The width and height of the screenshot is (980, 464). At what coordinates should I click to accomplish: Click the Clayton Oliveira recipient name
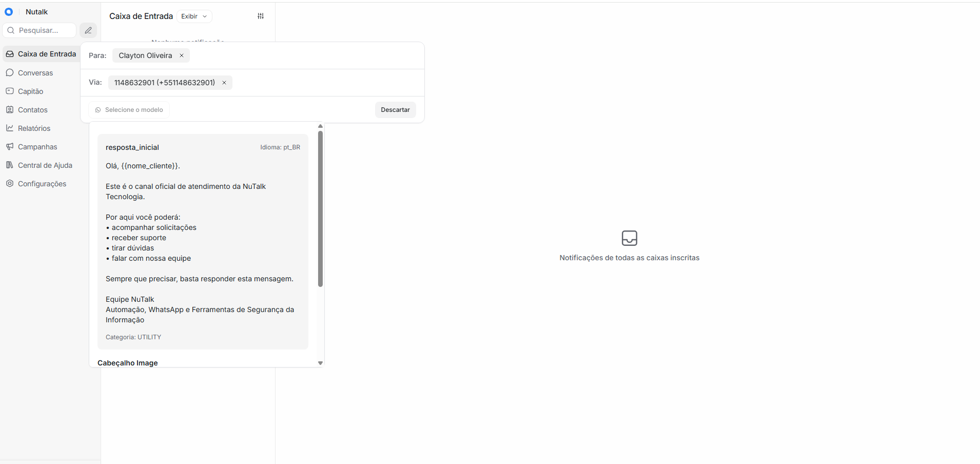point(145,55)
